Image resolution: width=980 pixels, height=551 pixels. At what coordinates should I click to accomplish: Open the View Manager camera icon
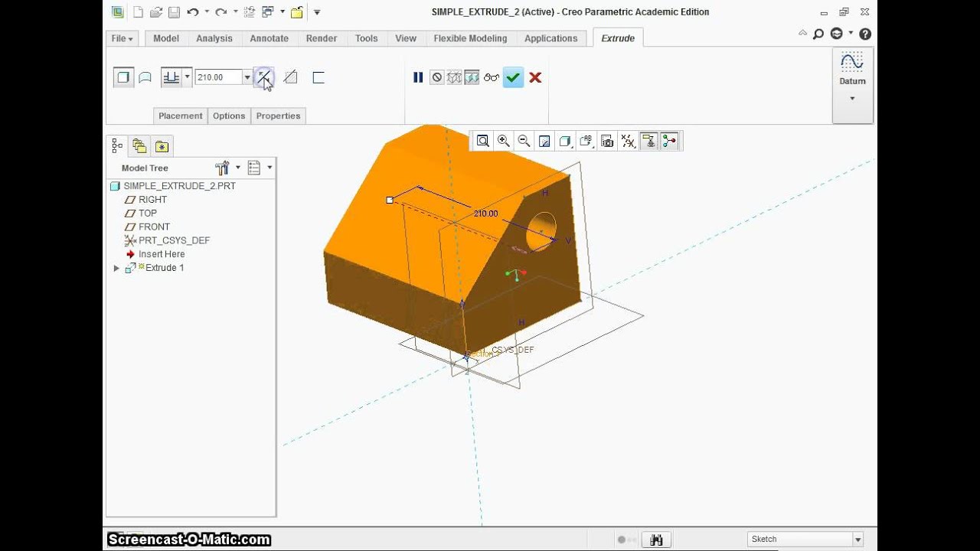click(607, 141)
